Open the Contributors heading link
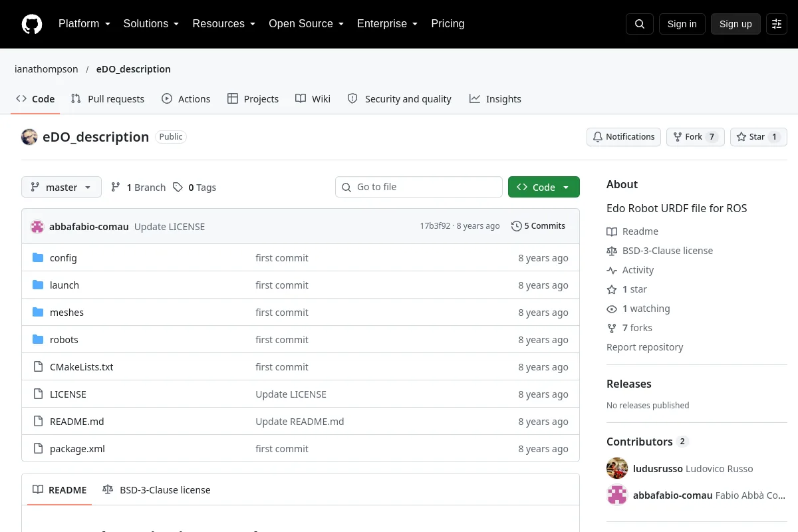The width and height of the screenshot is (798, 532). (647, 442)
